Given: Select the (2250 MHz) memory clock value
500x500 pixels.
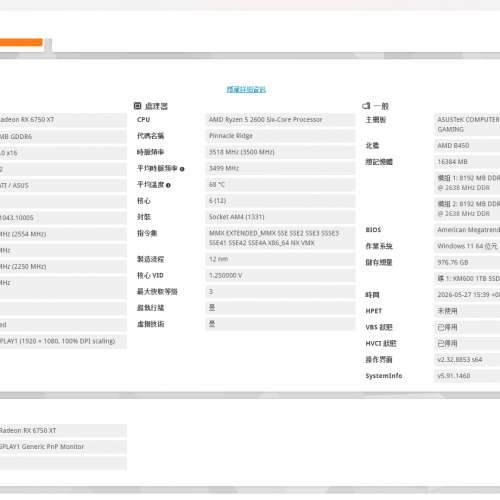Looking at the screenshot, I should pos(63,267).
